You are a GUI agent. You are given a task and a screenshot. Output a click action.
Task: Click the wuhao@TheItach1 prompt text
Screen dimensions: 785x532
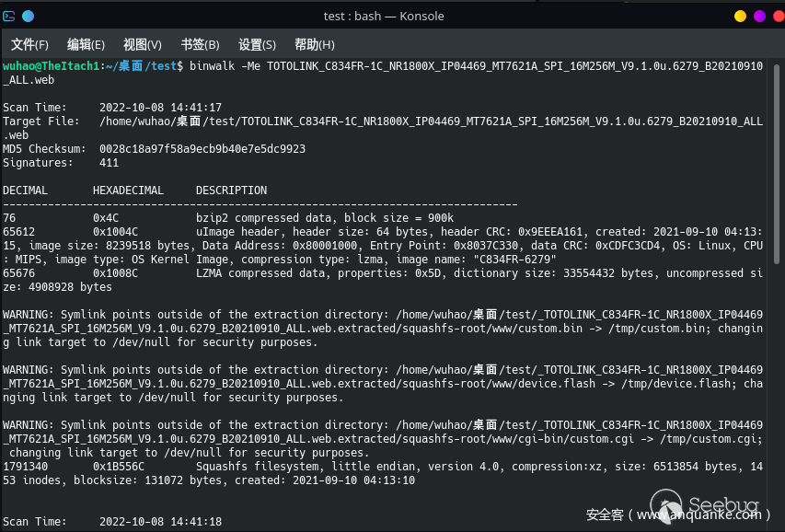point(50,66)
